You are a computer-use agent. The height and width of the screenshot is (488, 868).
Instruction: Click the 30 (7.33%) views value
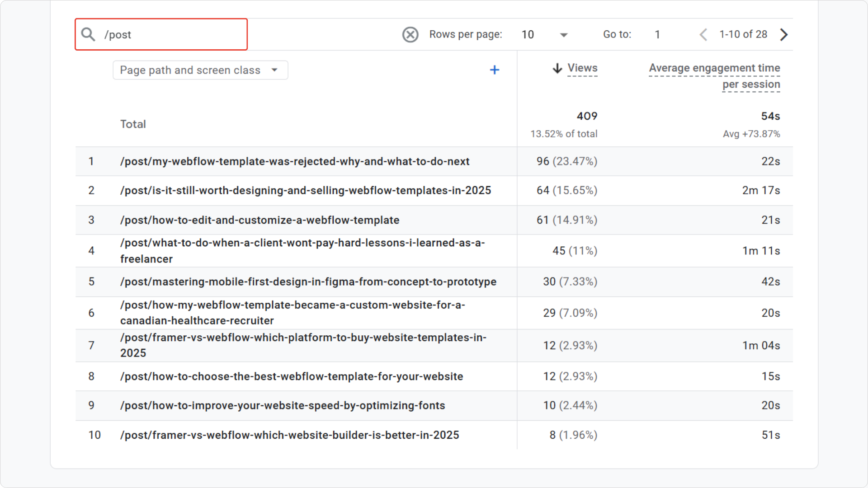[570, 282]
